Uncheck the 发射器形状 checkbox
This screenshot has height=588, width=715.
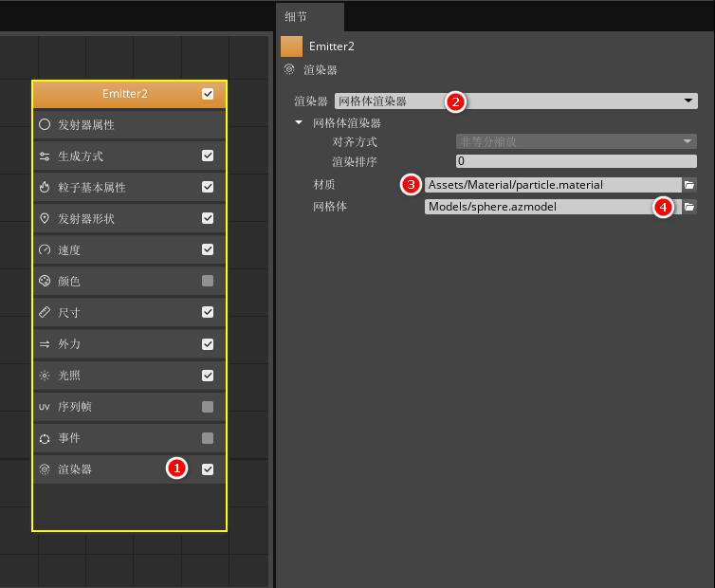[208, 218]
